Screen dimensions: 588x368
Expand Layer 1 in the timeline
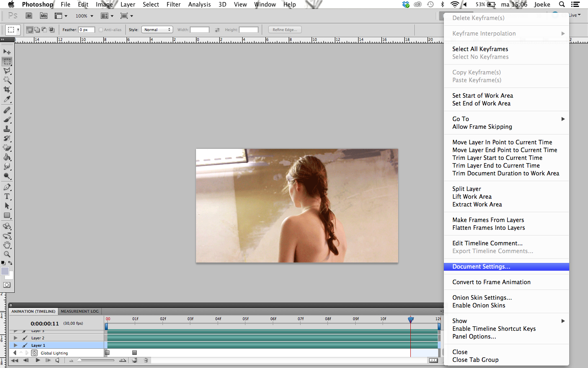point(16,346)
